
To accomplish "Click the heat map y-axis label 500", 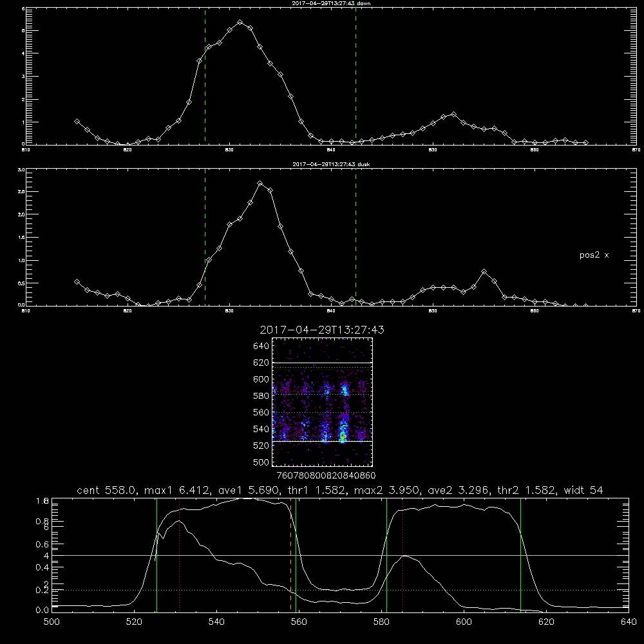I will coord(261,462).
